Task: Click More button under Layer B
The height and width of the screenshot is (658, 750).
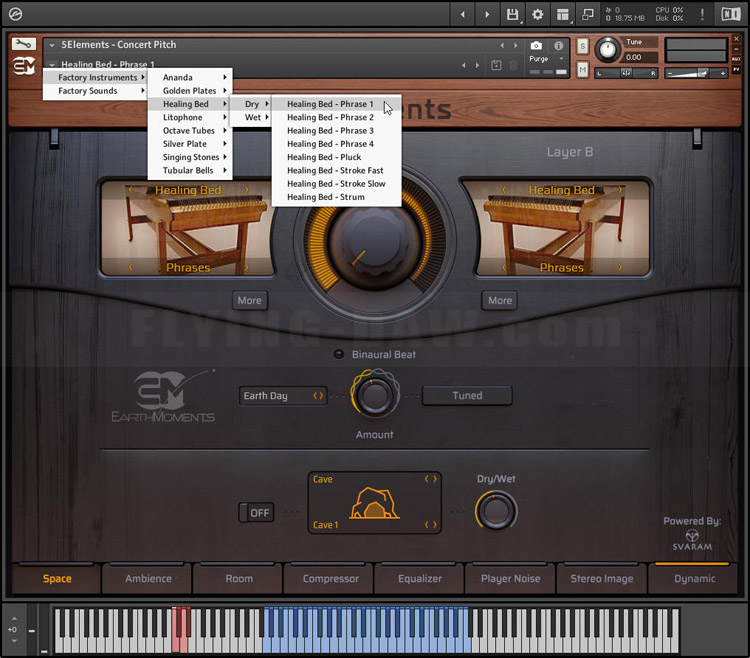Action: pyautogui.click(x=500, y=301)
